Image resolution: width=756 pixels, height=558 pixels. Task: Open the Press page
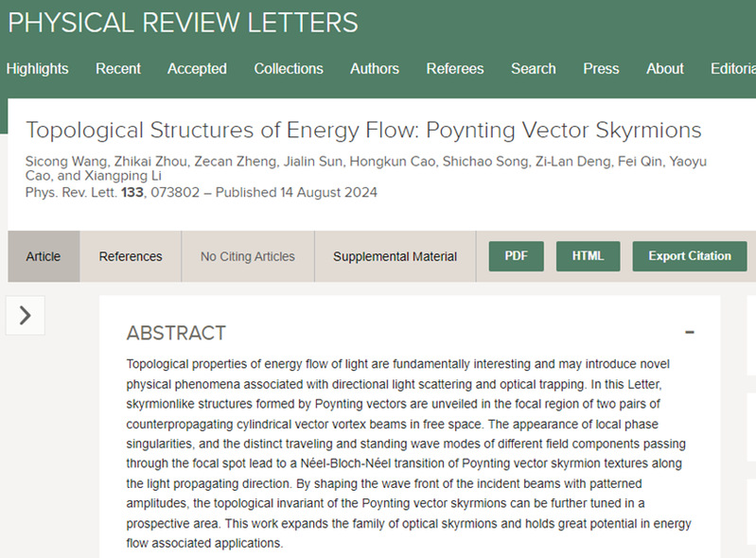tap(601, 69)
